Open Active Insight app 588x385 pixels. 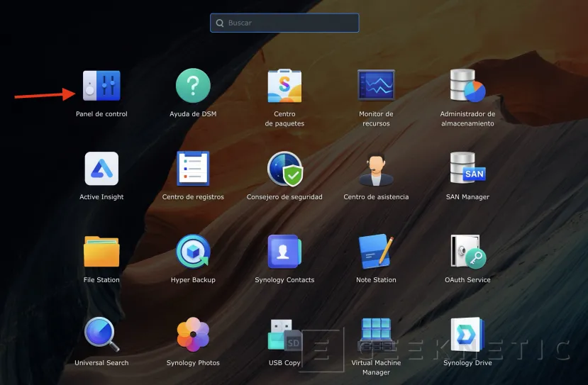point(101,169)
